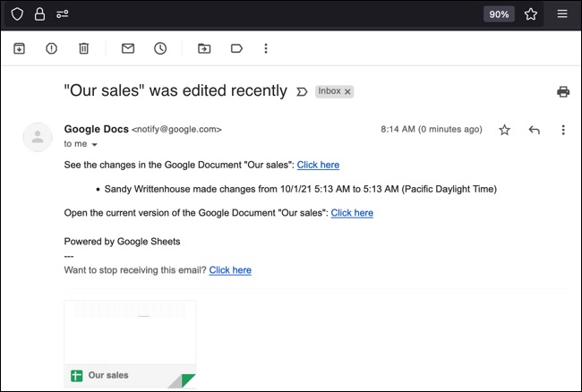Snooze this email with clock icon
The height and width of the screenshot is (392, 582).
tap(160, 48)
